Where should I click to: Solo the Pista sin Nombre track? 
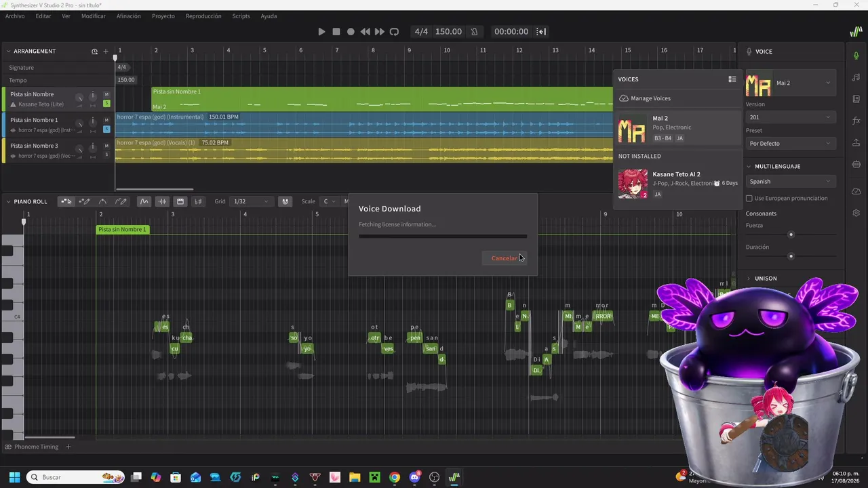[x=106, y=103]
